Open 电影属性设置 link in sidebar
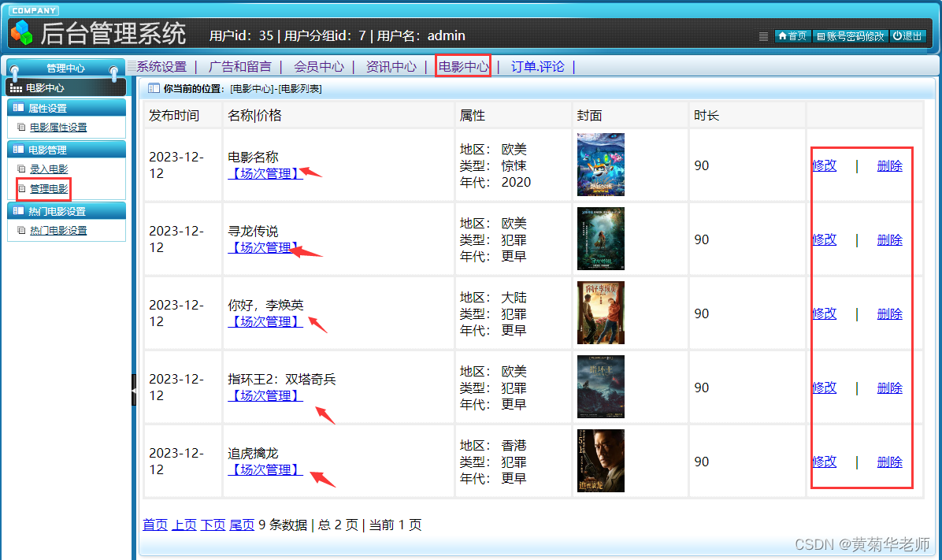 58,128
